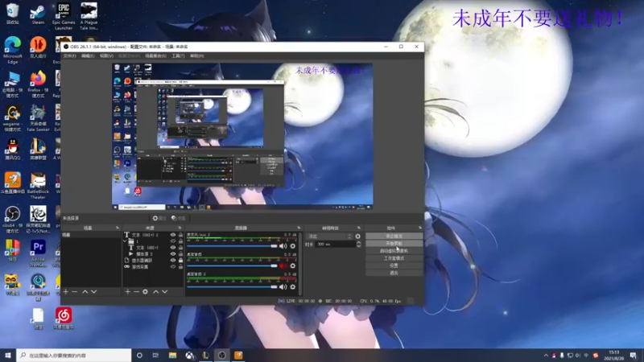Unlock the Display Capture source
644x362 pixels.
(x=180, y=260)
